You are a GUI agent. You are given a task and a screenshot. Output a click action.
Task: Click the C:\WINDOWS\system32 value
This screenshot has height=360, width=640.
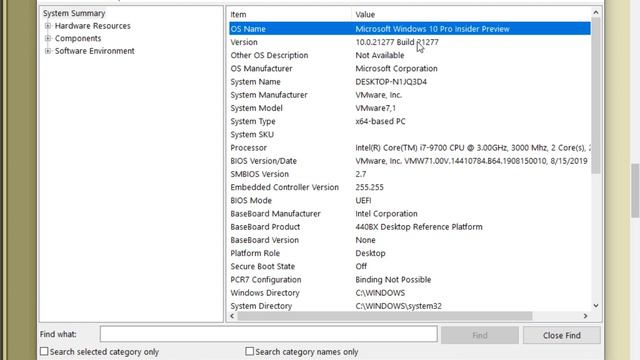click(398, 306)
